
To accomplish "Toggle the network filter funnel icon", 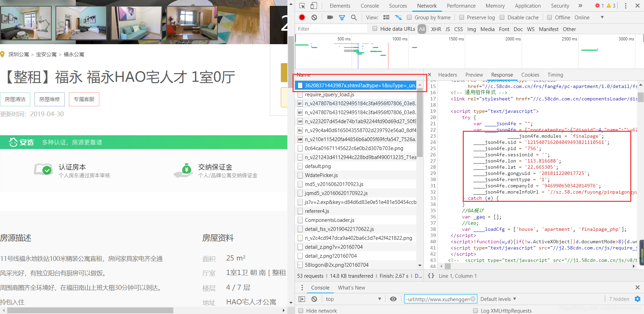I will pos(342,17).
